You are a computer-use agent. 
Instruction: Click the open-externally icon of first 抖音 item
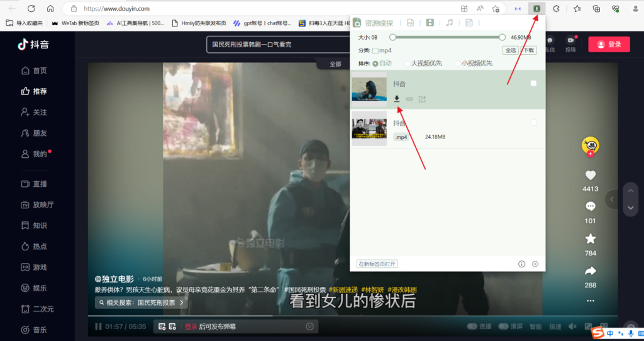[422, 99]
